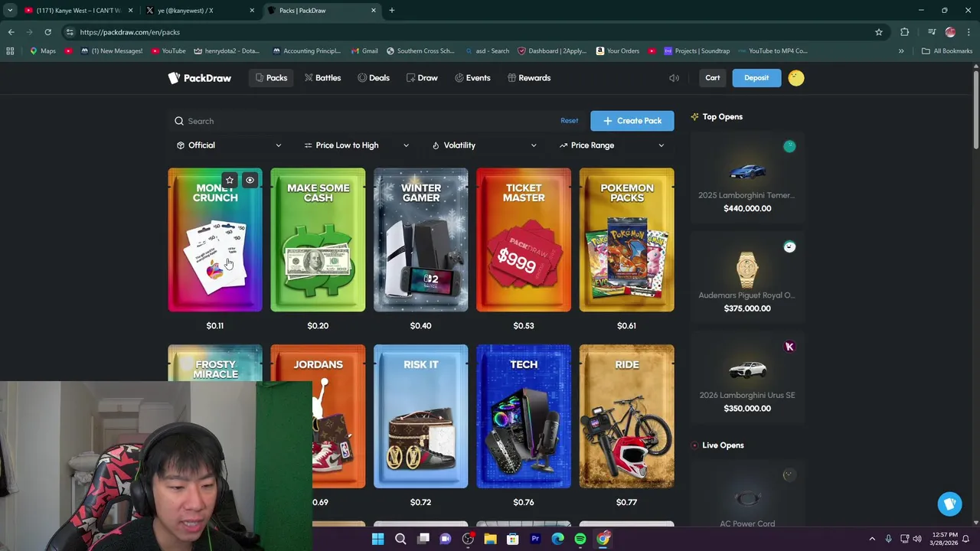Open the Winter Gamer pack
This screenshot has height=551, width=980.
pyautogui.click(x=421, y=240)
